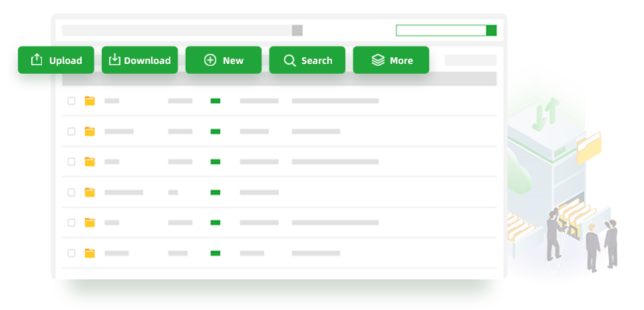
Task: Tick the checkbox in the first file row
Action: pyautogui.click(x=71, y=101)
